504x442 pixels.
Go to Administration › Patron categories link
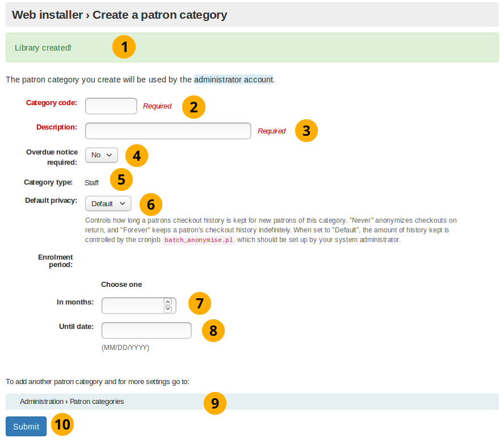(72, 402)
